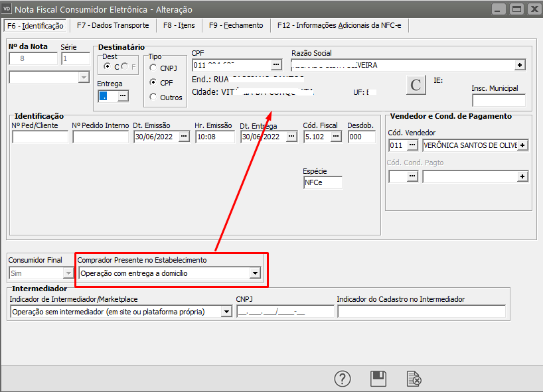
Task: Click the cancel document icon
Action: 414,379
